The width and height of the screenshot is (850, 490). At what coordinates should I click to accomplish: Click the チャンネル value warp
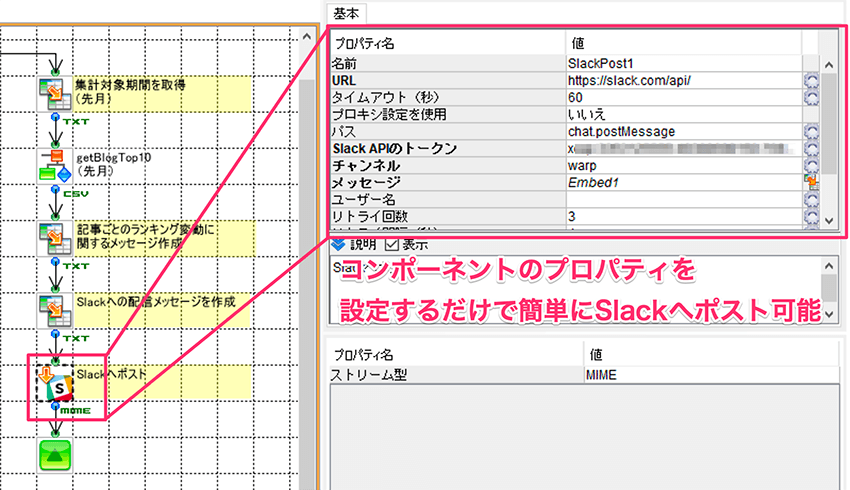(582, 165)
